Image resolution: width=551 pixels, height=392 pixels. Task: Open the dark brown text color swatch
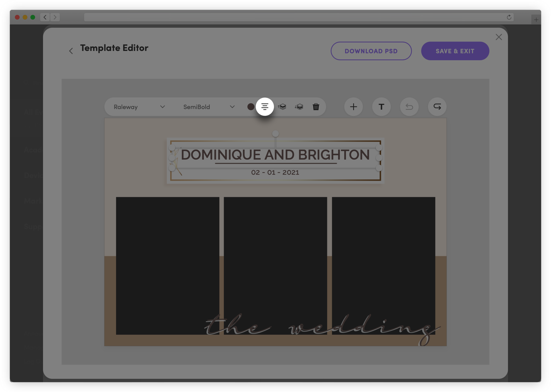tap(251, 107)
